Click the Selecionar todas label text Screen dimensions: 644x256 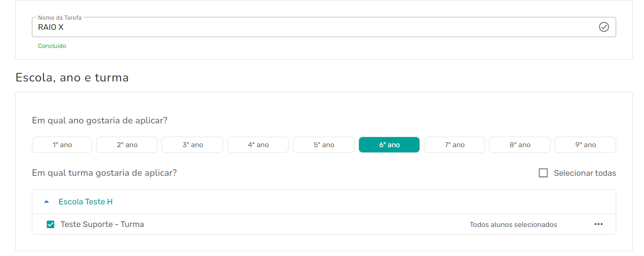585,173
